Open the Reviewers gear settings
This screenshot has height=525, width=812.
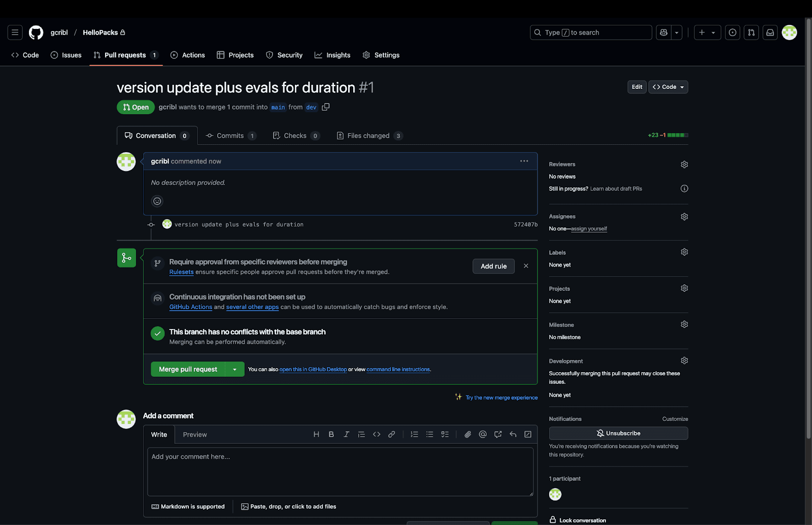tap(684, 165)
